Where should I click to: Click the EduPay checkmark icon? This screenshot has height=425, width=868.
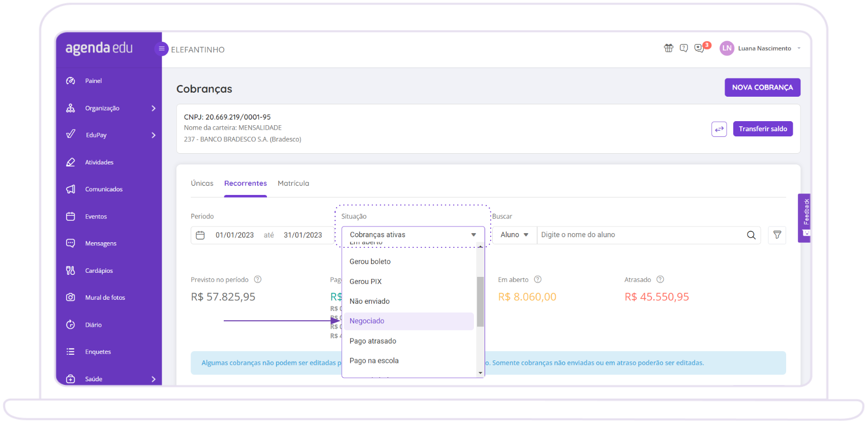pos(71,134)
